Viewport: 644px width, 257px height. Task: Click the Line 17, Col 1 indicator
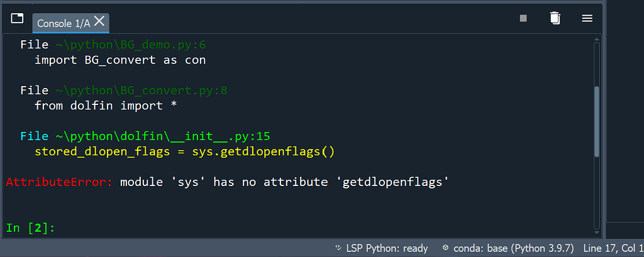pos(613,248)
